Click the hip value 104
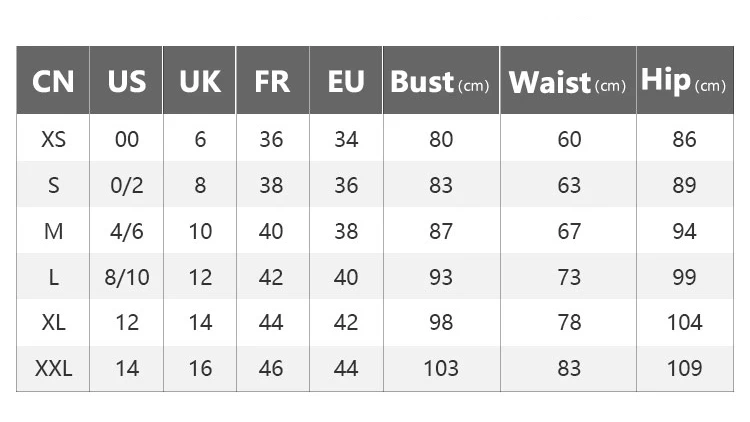 tap(685, 322)
